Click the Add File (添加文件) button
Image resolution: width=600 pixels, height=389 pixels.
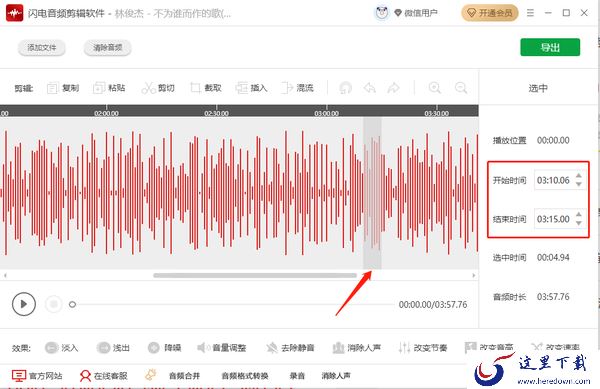click(42, 48)
